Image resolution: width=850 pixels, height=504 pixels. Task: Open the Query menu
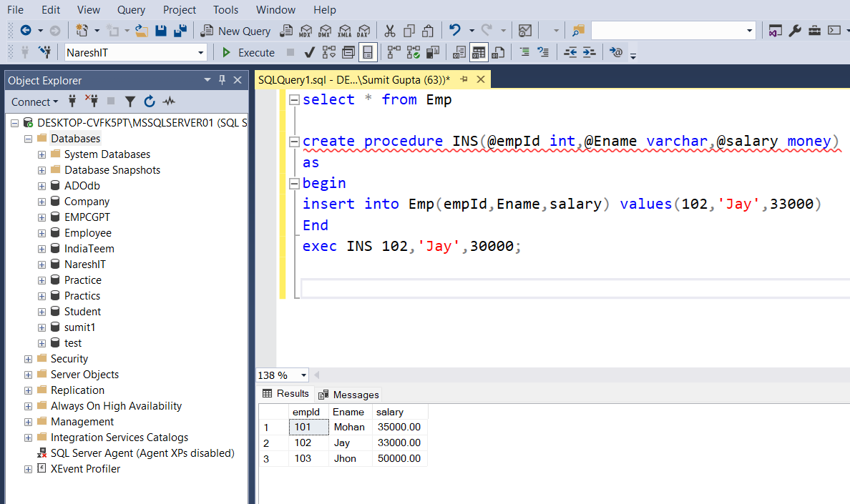(x=131, y=10)
